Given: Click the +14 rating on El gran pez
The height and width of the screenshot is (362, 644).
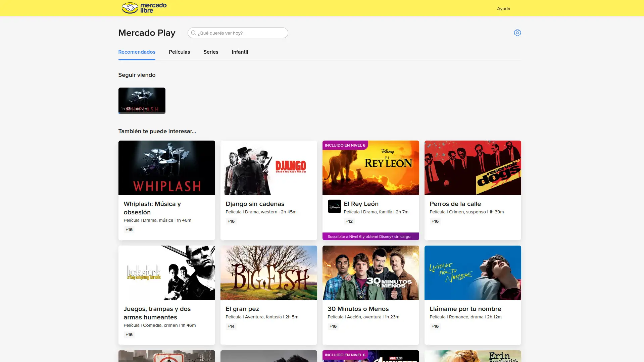Looking at the screenshot, I should point(231,326).
